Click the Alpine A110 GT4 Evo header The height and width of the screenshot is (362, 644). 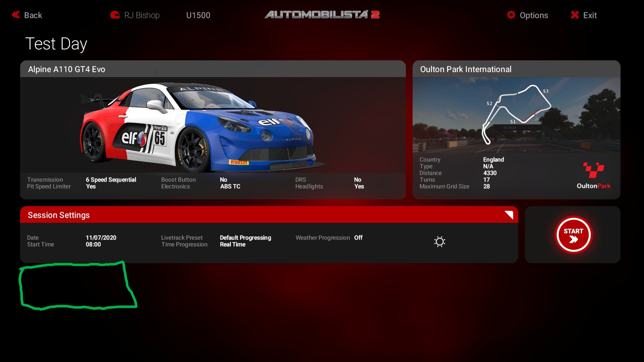coord(213,69)
